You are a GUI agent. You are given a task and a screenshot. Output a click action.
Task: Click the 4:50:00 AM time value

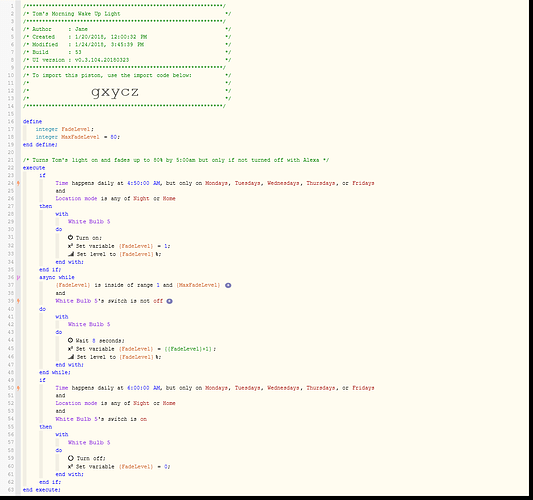pos(144,183)
